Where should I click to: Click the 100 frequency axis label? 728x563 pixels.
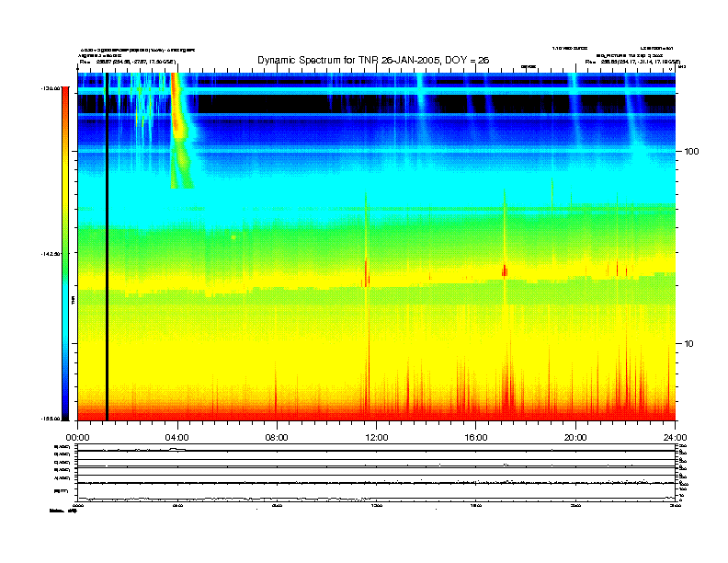coord(691,152)
